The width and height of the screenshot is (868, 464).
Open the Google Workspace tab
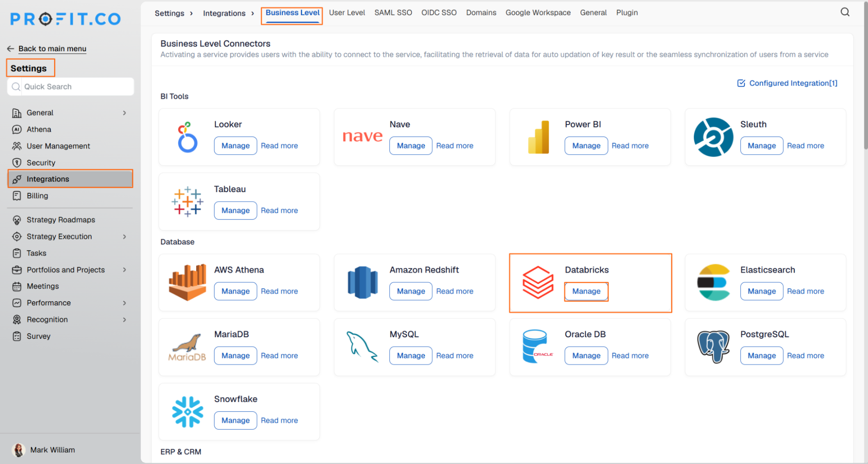pos(538,13)
